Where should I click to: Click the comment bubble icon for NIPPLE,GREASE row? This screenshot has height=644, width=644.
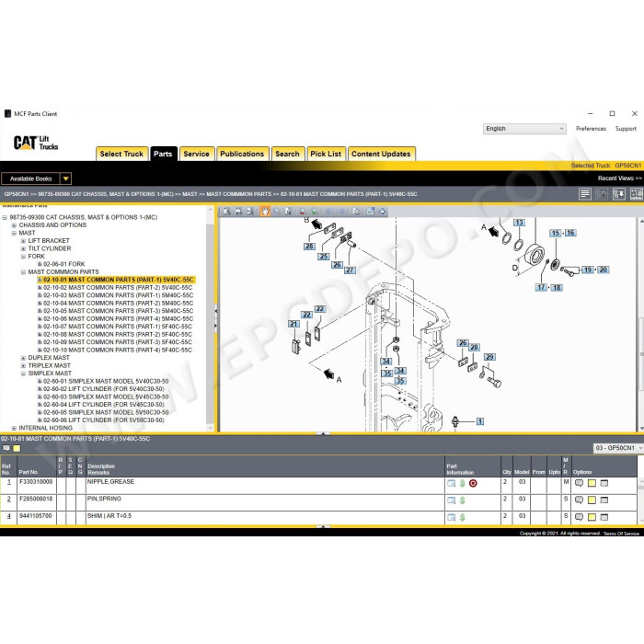(579, 483)
